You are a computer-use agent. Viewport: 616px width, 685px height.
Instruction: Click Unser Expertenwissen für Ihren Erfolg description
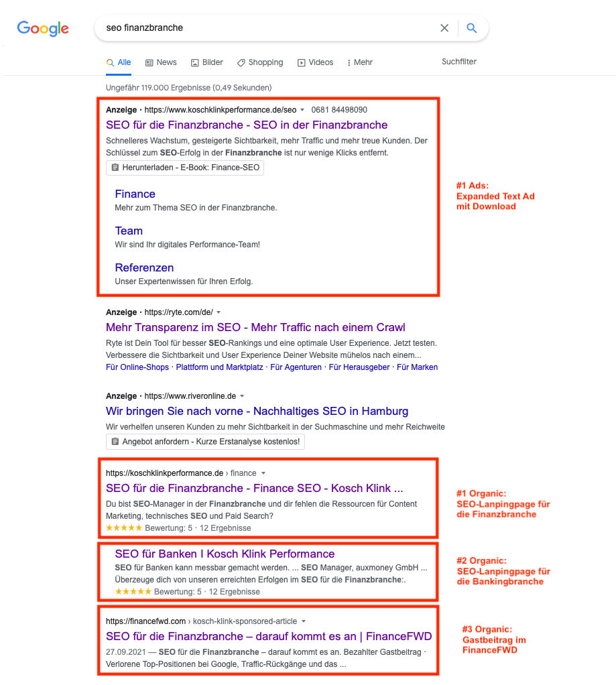(184, 282)
